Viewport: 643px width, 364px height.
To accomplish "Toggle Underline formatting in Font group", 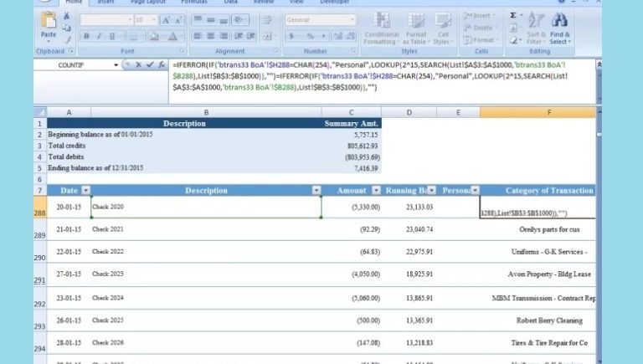I will point(110,36).
